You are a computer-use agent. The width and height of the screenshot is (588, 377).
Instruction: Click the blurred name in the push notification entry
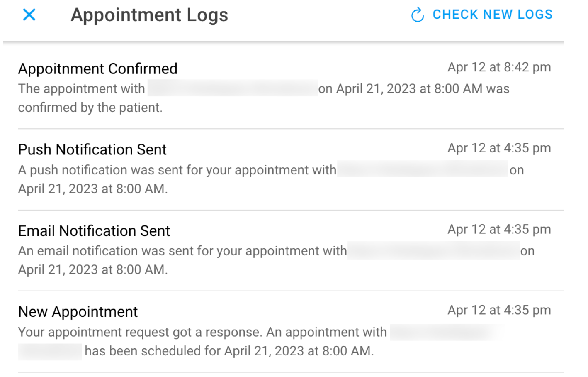422,169
